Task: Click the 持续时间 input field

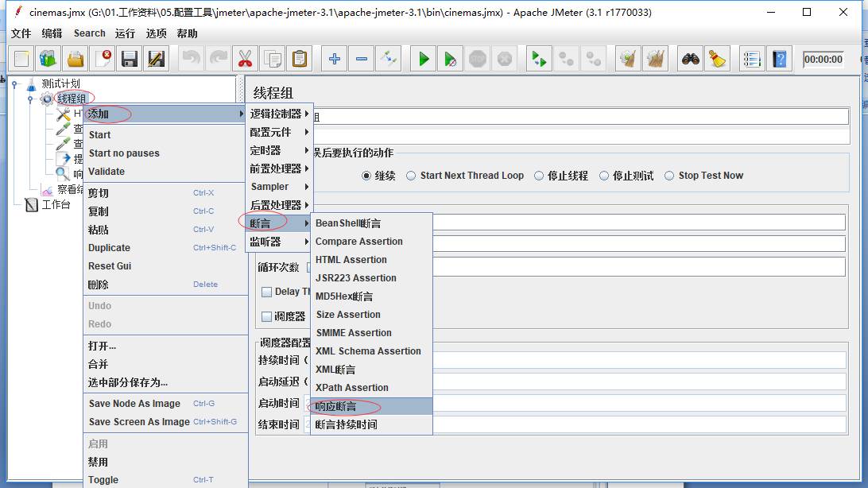Action: [639, 360]
